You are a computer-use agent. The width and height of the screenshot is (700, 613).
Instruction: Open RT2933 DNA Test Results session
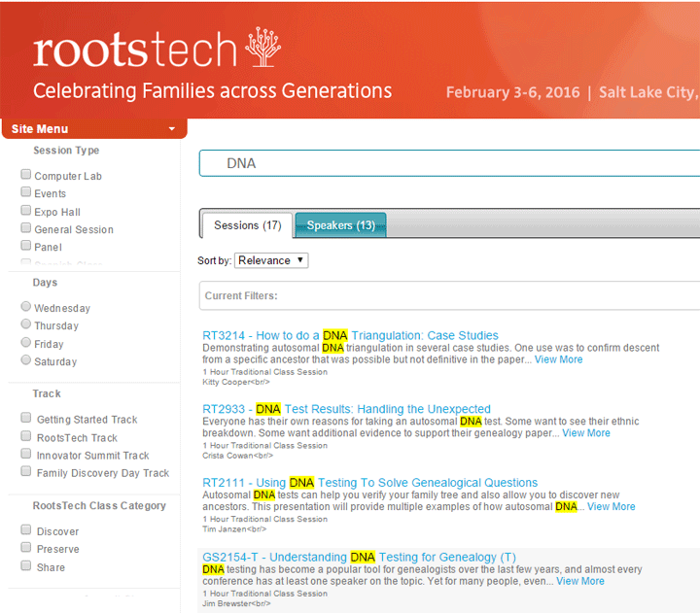(346, 409)
